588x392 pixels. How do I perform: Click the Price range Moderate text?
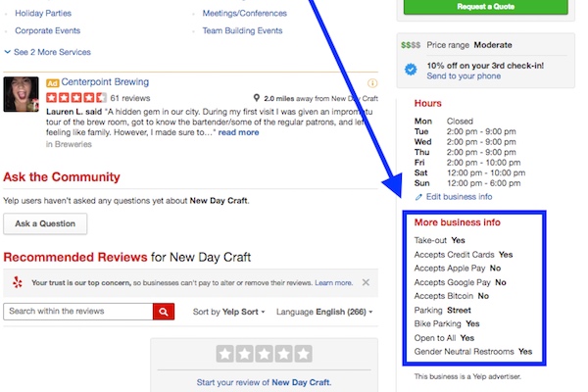pos(469,45)
